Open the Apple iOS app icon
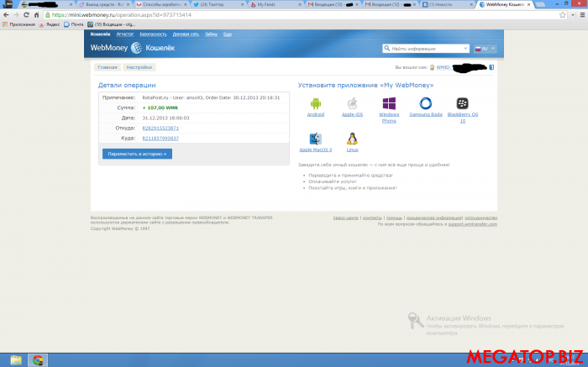Screen dimensions: 588x367 (x=352, y=103)
